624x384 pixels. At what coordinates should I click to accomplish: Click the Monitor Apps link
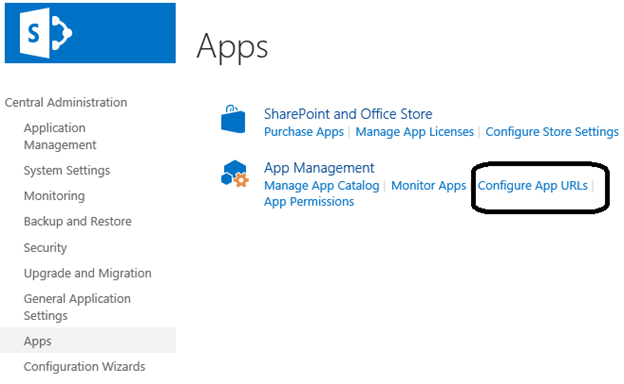[x=429, y=185]
